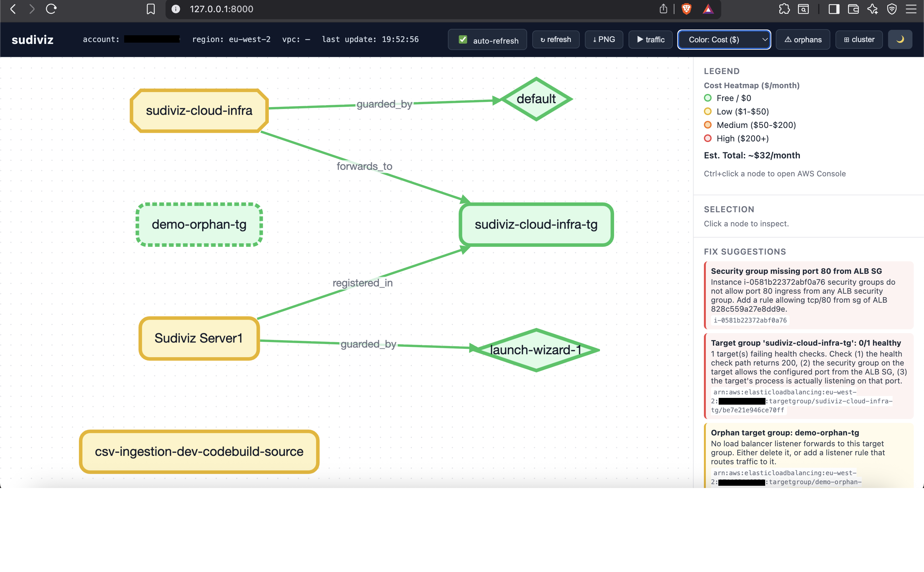Uncheck the auto-refresh checkbox
This screenshot has height=572, width=924.
(x=463, y=40)
